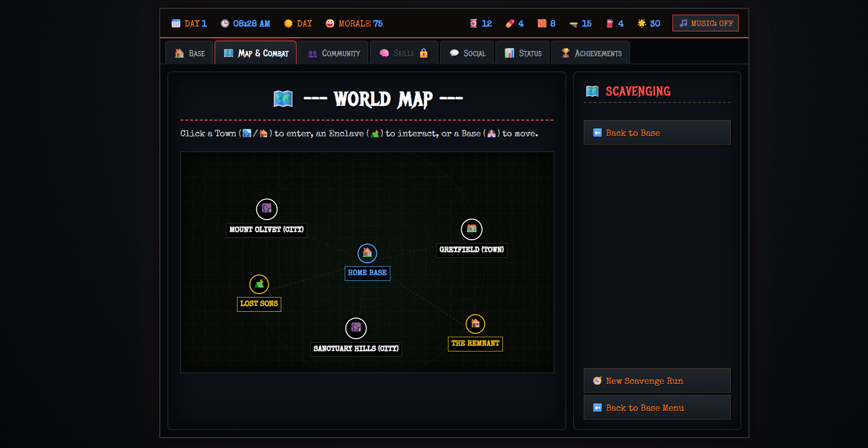
Task: Click the Greyfield town map icon
Action: click(471, 229)
